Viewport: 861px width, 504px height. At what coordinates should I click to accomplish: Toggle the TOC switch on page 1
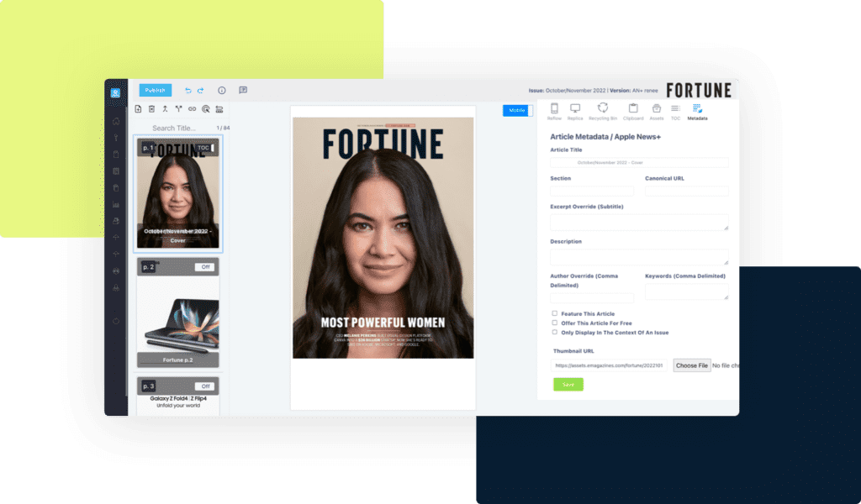[x=206, y=148]
